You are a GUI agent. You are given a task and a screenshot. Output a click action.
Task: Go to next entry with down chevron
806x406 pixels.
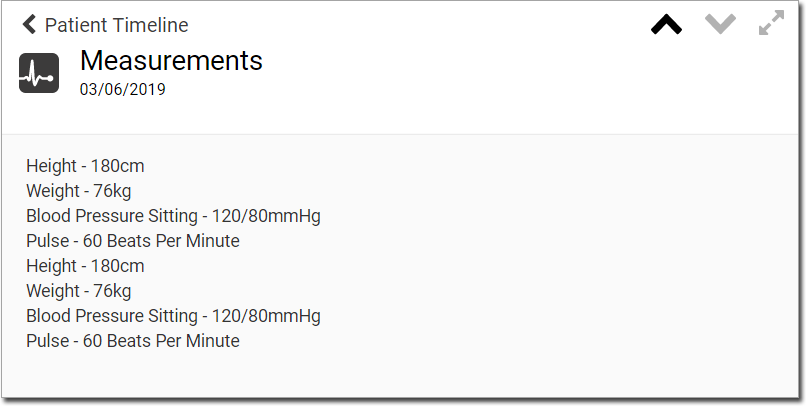(720, 24)
